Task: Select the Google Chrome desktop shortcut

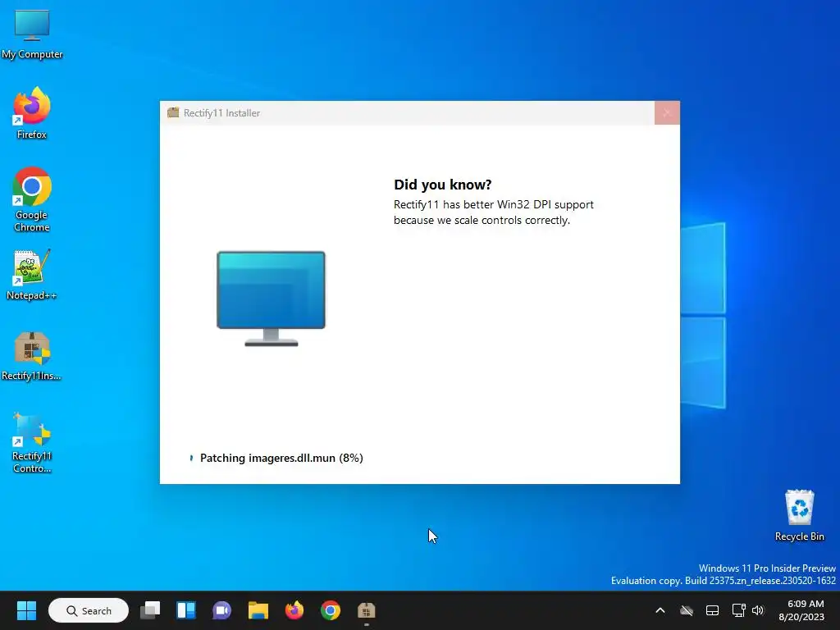Action: [x=32, y=199]
